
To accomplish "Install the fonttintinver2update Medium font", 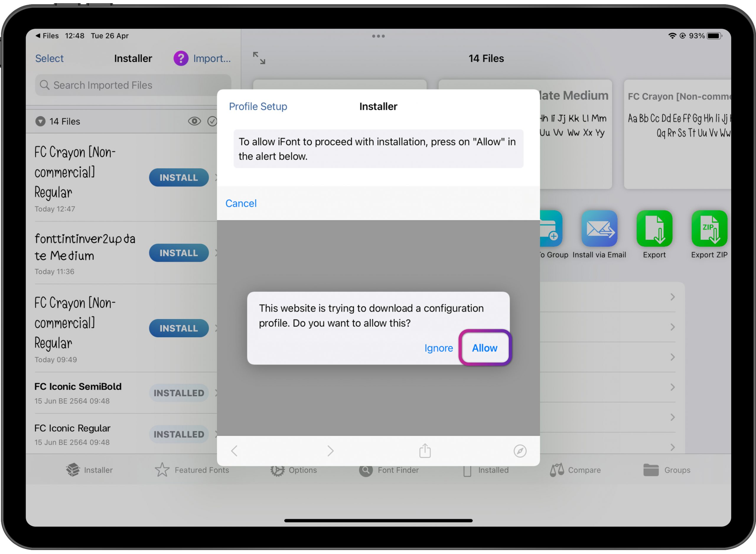I will [x=178, y=253].
